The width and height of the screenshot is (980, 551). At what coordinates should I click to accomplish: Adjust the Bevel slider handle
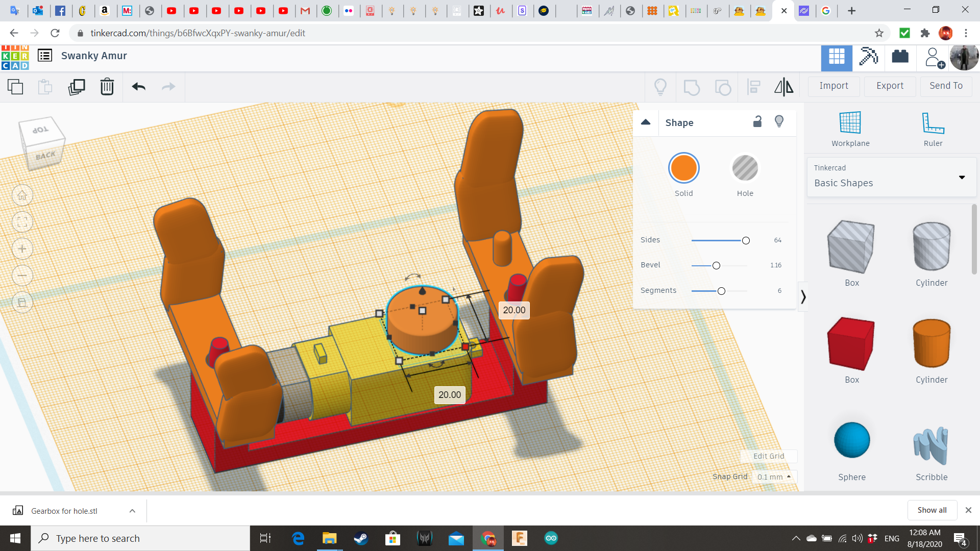716,266
